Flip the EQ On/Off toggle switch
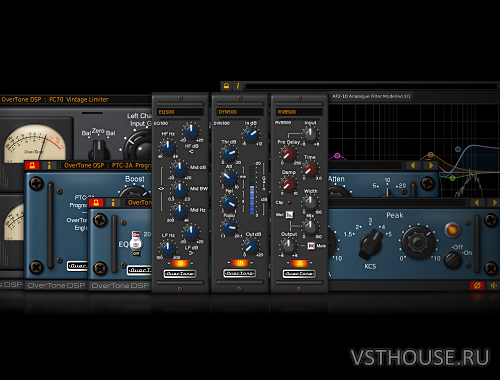500x380 pixels. 136,244
